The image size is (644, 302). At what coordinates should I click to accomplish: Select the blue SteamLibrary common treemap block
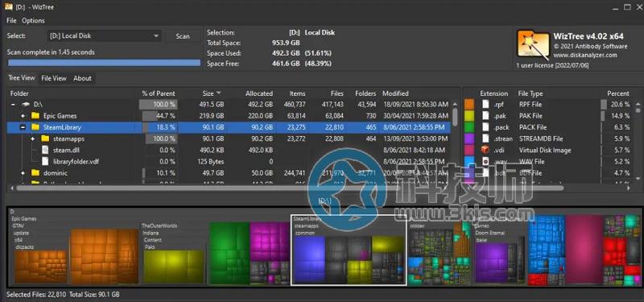309,259
